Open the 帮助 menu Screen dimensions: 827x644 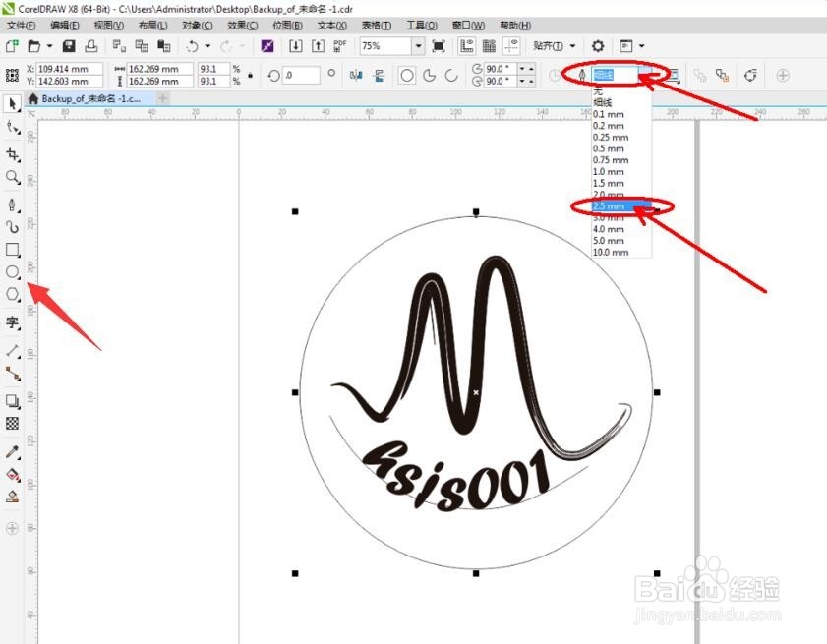[514, 26]
